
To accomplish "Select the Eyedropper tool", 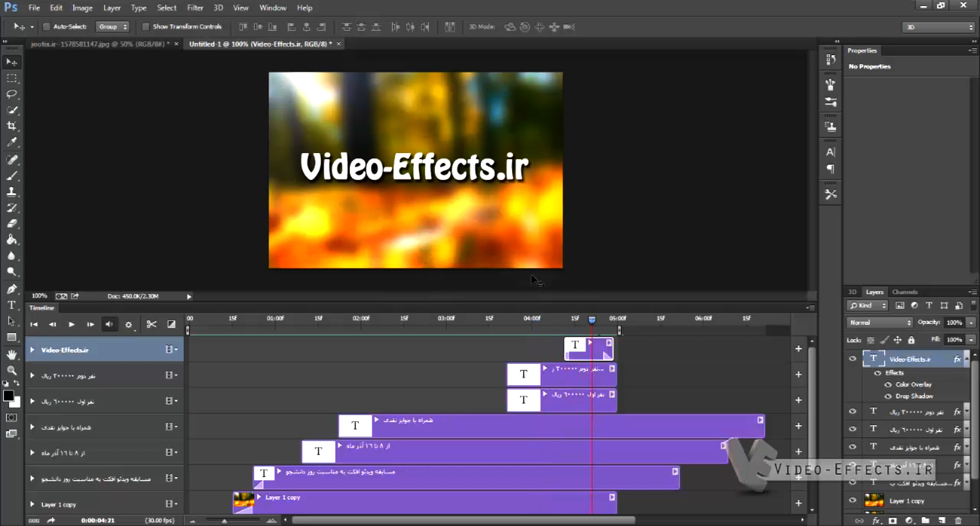I will pyautogui.click(x=12, y=142).
